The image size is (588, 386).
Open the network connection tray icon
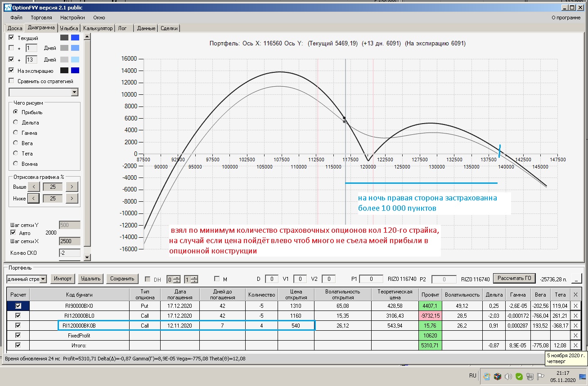[x=530, y=377]
